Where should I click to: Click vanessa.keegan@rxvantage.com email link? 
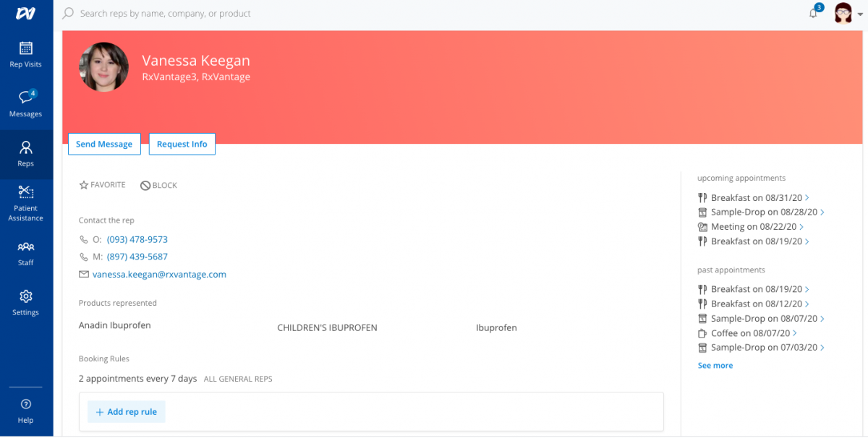(159, 275)
